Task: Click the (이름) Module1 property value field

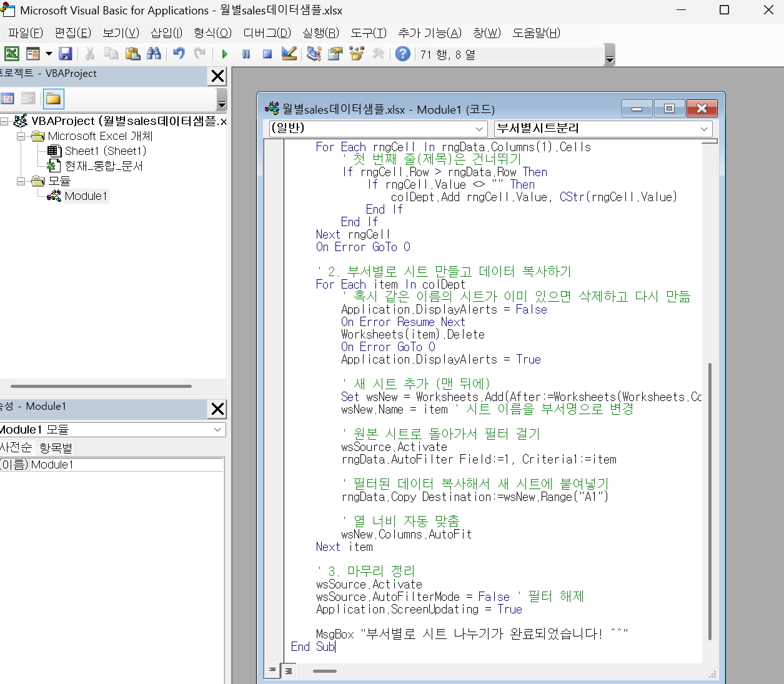Action: tap(127, 465)
